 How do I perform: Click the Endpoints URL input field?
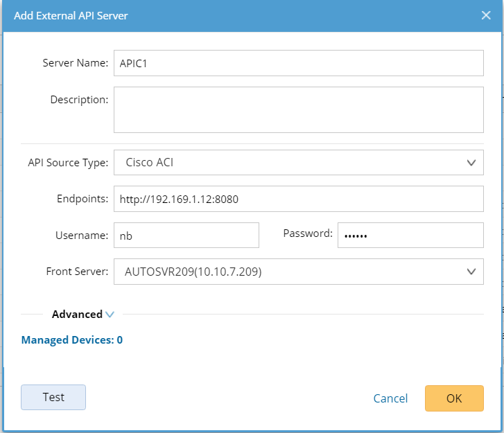pyautogui.click(x=298, y=199)
